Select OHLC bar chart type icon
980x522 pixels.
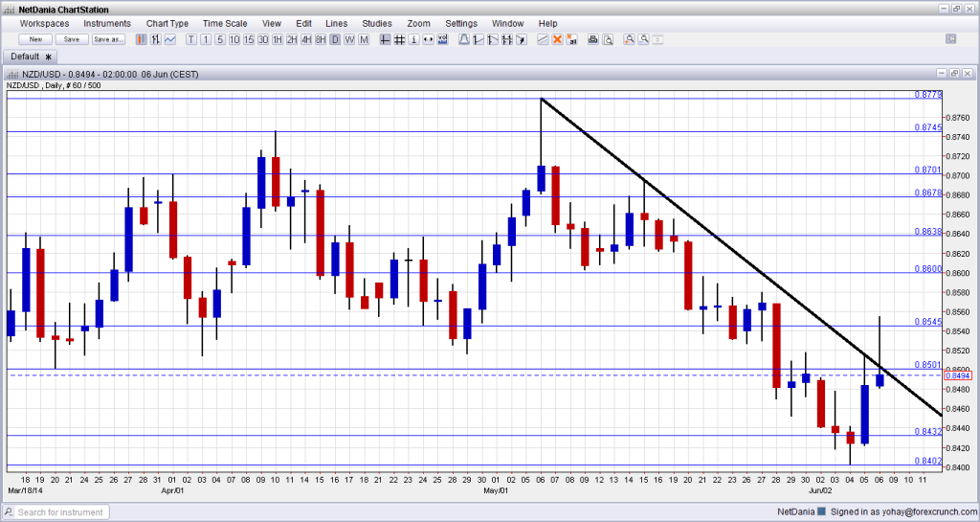pyautogui.click(x=156, y=39)
